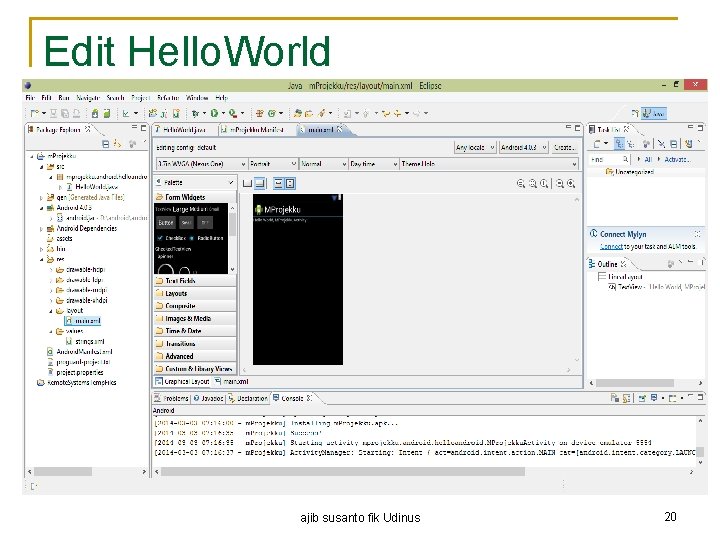Open the Normal dock mode dropdown

[323, 164]
